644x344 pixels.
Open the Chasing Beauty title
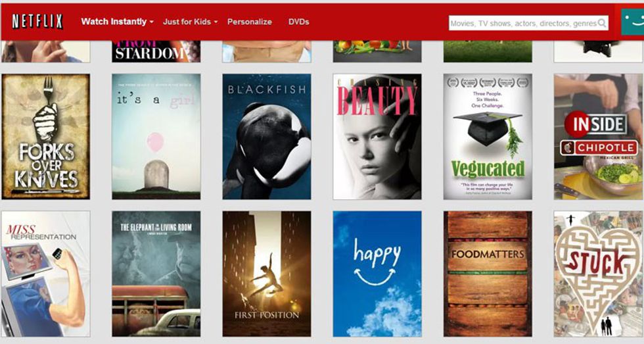point(377,136)
